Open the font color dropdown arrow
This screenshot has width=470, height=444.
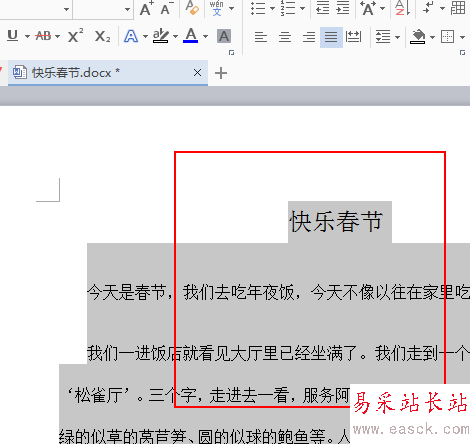click(x=205, y=36)
